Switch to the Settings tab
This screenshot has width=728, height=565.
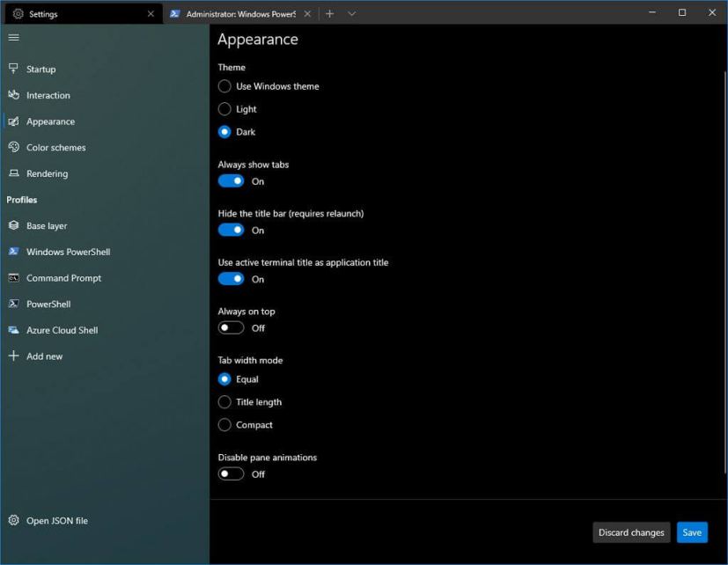tap(84, 14)
